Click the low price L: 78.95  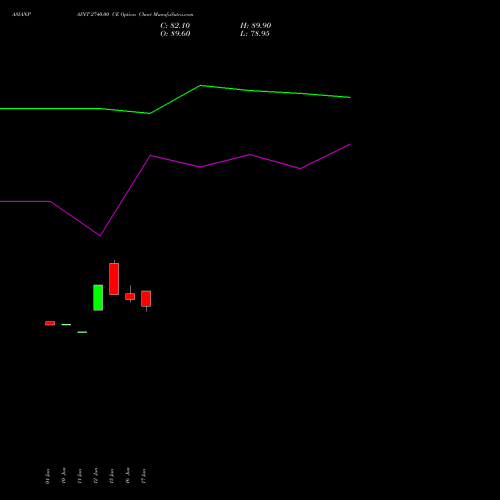[x=255, y=34]
